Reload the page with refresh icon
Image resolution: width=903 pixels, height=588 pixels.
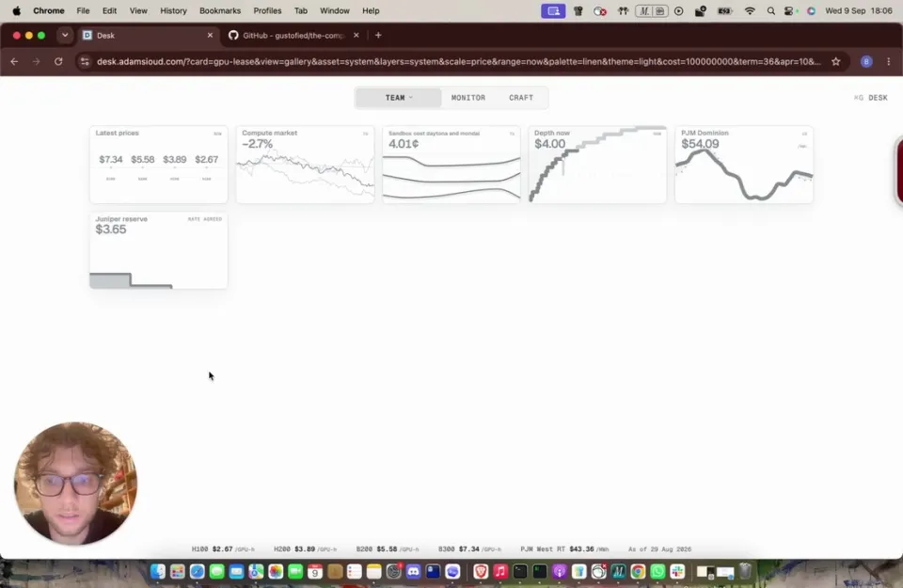coord(58,61)
